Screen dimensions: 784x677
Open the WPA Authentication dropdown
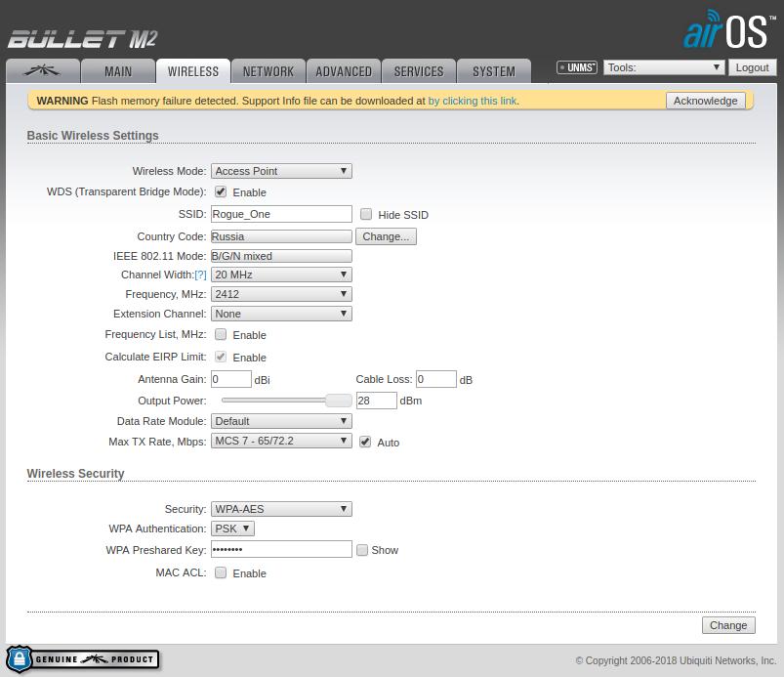(232, 529)
